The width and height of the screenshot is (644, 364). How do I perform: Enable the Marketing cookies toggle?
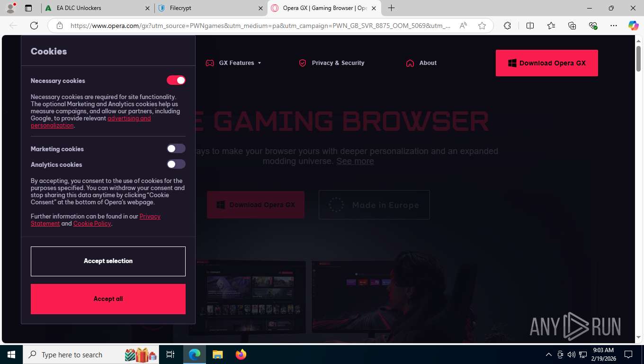pos(176,148)
